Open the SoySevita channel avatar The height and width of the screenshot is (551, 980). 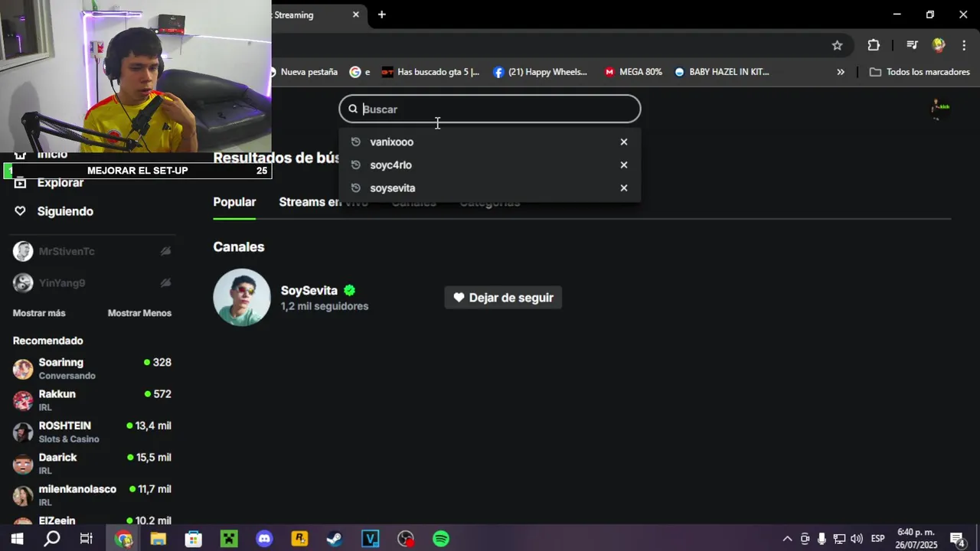click(242, 297)
